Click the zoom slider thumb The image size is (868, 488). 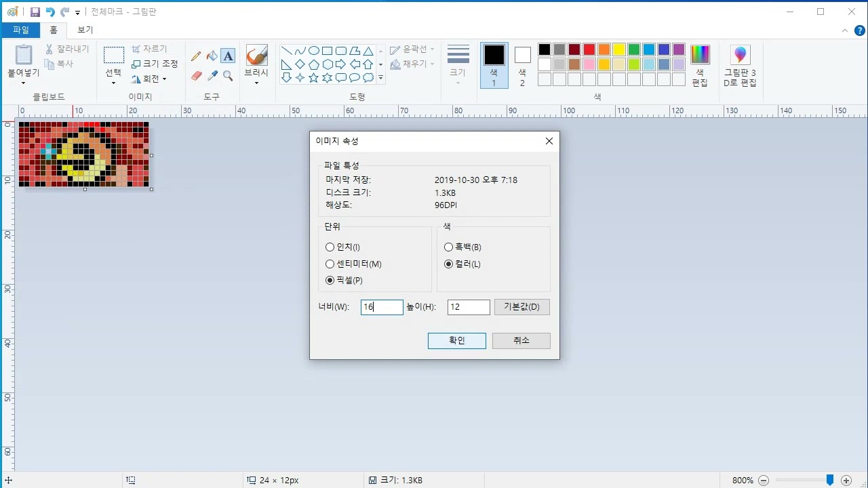[x=830, y=480]
